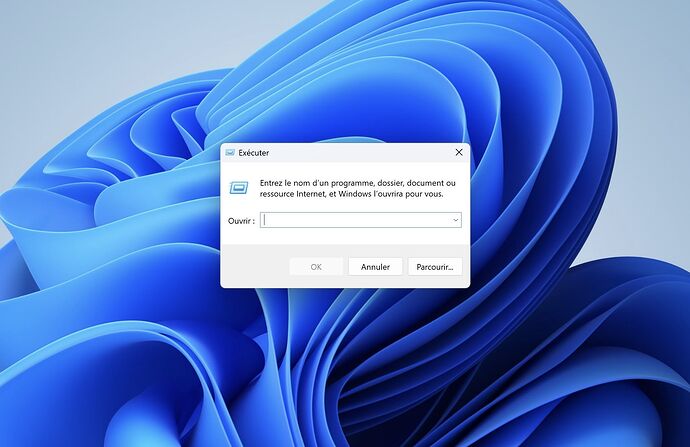The height and width of the screenshot is (447, 690).
Task: Click the grey footer area left of OK
Action: pyautogui.click(x=255, y=267)
